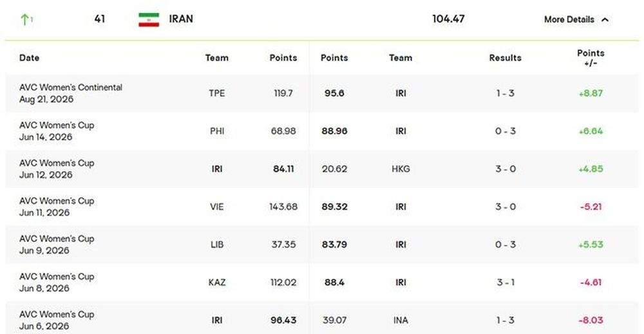644x334 pixels.
Task: Click the +8.87 points change value
Action: pos(591,93)
